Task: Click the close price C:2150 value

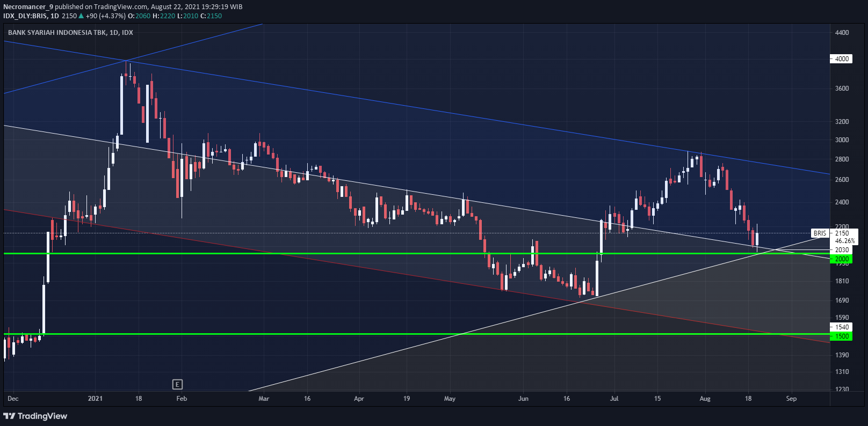Action: tap(211, 16)
